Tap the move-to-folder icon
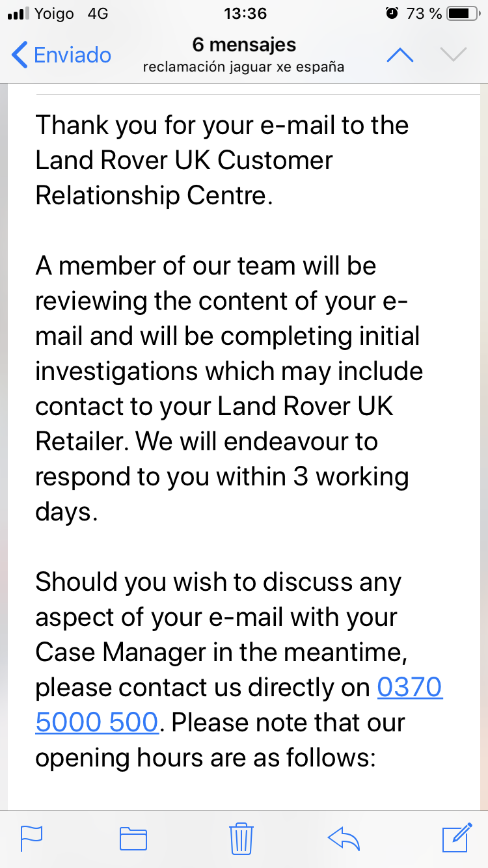This screenshot has width=488, height=868. point(133,837)
